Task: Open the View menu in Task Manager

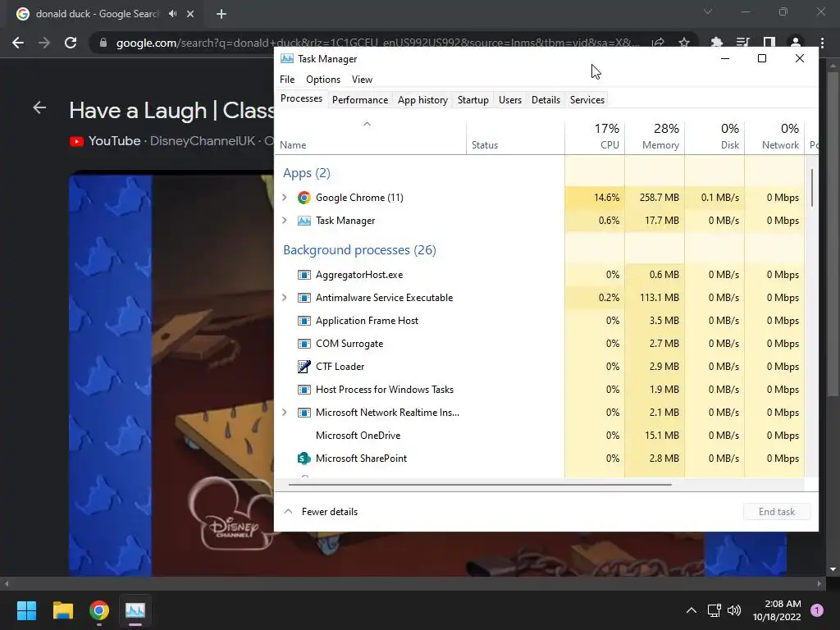Action: (x=362, y=80)
